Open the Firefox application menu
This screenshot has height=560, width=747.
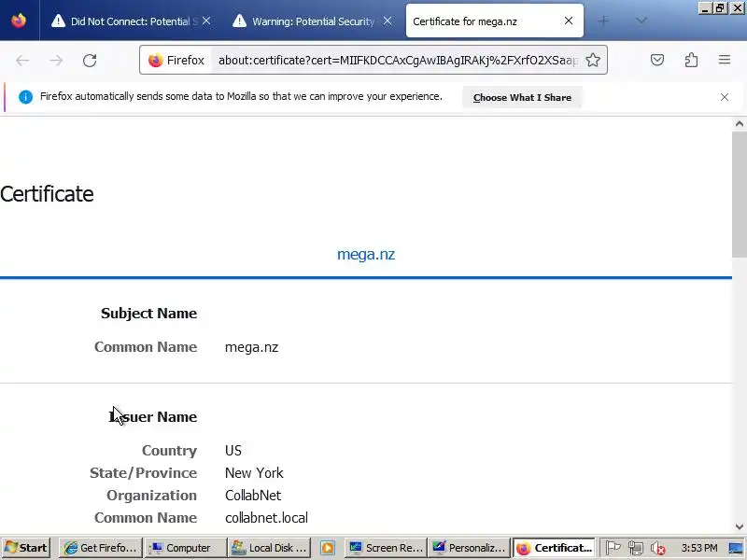[725, 60]
